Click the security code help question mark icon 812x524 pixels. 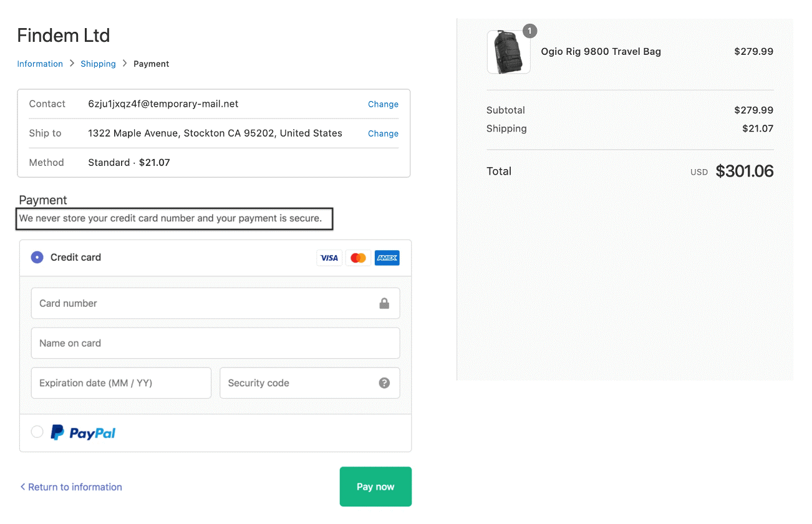pos(384,383)
